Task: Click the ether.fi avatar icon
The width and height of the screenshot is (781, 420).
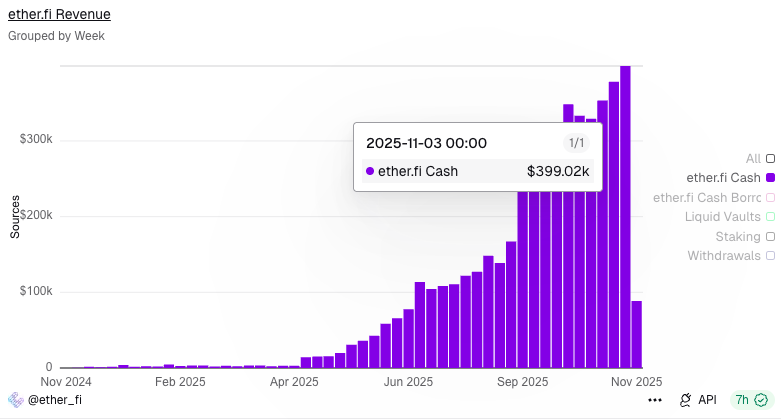Action: (x=15, y=400)
